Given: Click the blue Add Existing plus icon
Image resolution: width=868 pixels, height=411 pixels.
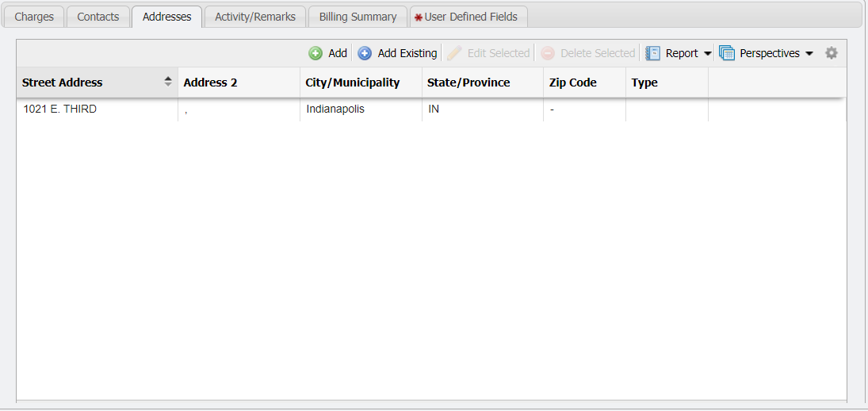Looking at the screenshot, I should click(x=365, y=53).
